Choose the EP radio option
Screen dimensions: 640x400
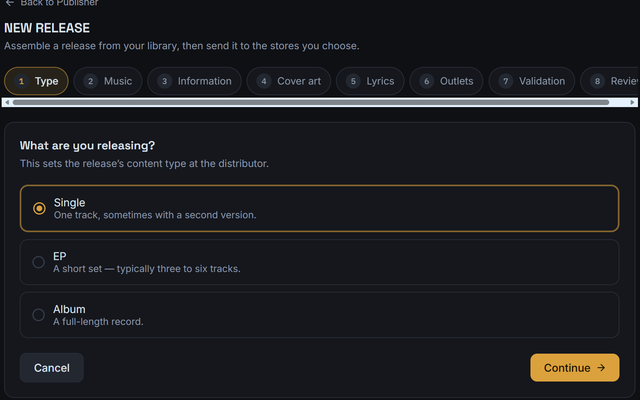(x=39, y=262)
